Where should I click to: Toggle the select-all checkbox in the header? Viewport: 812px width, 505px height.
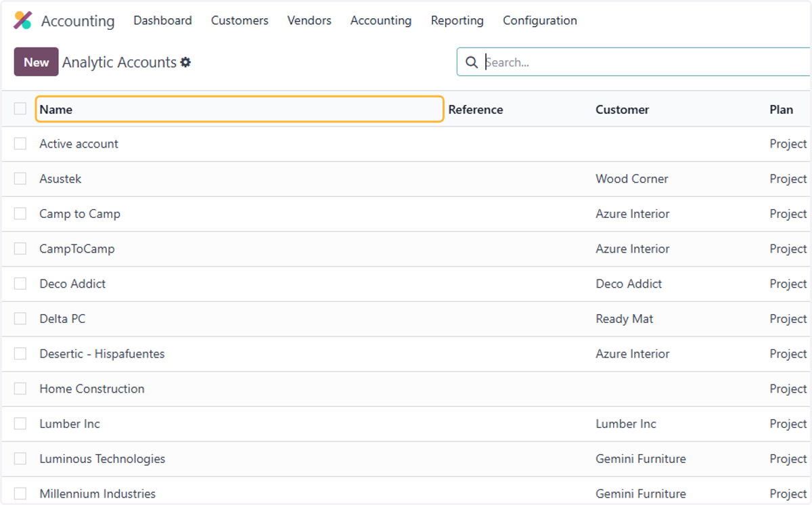click(20, 108)
